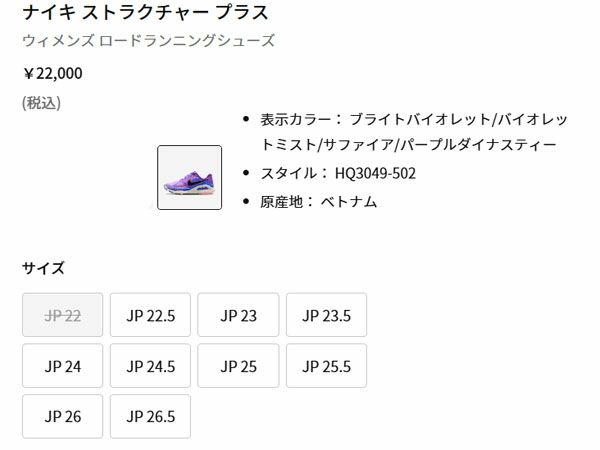Screen dimensions: 600x450
Task: Choose the JP 26 size
Action: coord(63,416)
